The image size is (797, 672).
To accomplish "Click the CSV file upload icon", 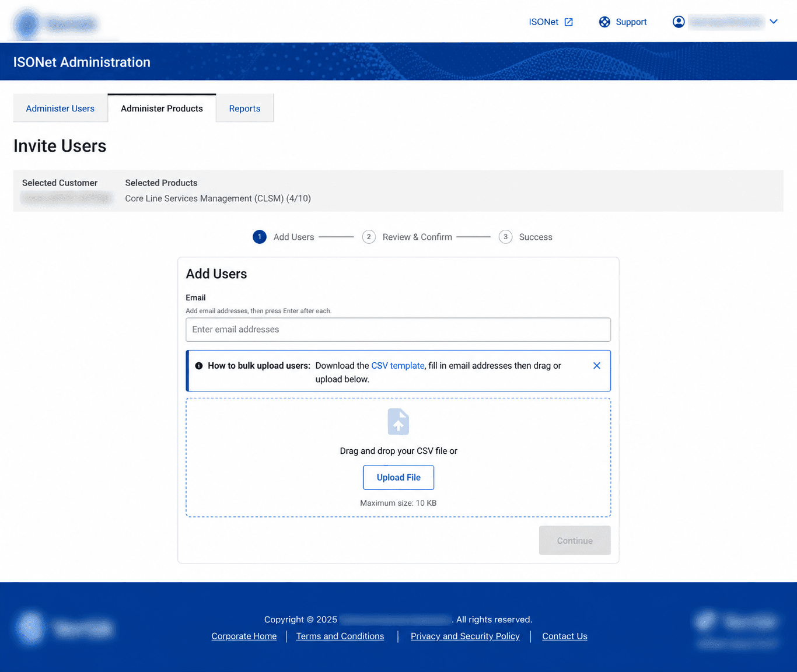I will pos(398,422).
